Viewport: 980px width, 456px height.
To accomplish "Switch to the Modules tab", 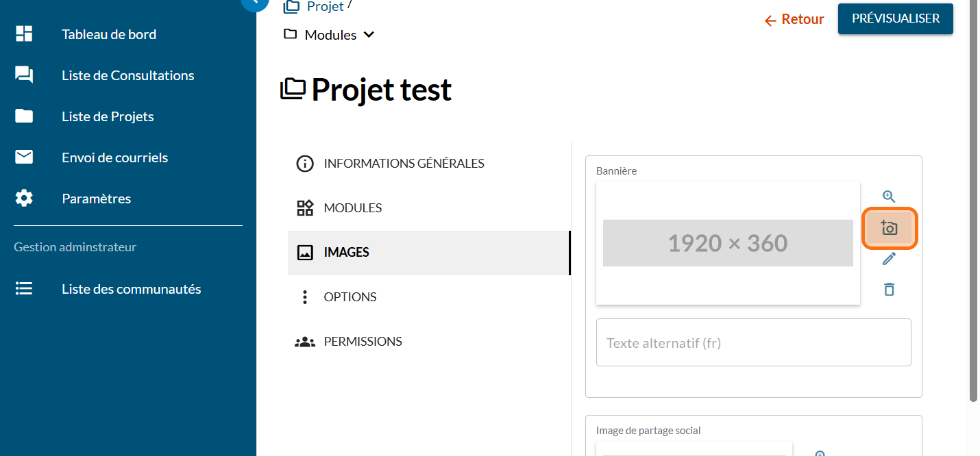I will (352, 208).
